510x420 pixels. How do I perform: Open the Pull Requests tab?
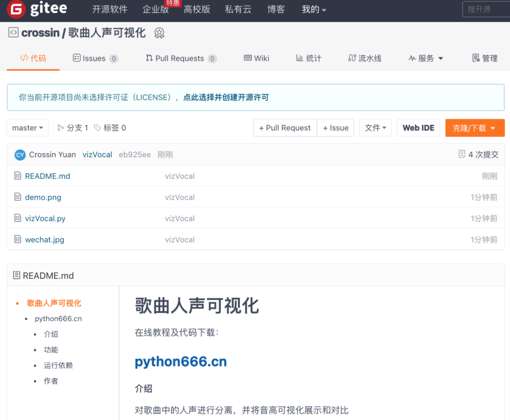tap(181, 58)
